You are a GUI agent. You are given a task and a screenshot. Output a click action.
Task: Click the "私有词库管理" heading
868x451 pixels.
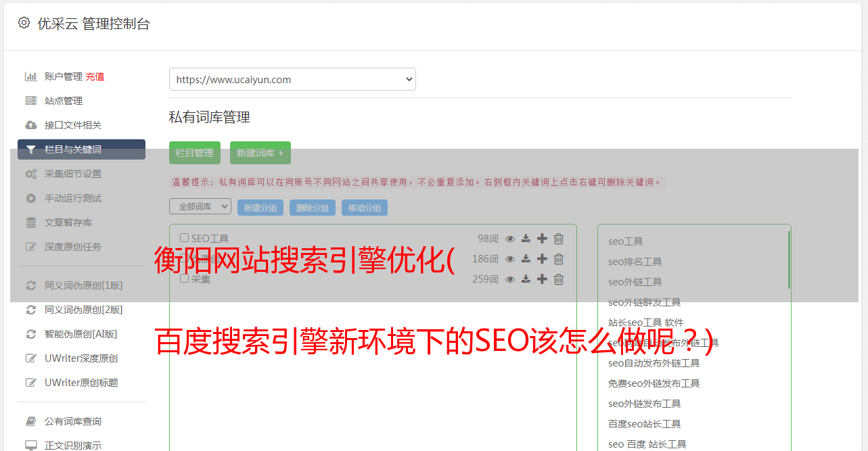click(210, 117)
